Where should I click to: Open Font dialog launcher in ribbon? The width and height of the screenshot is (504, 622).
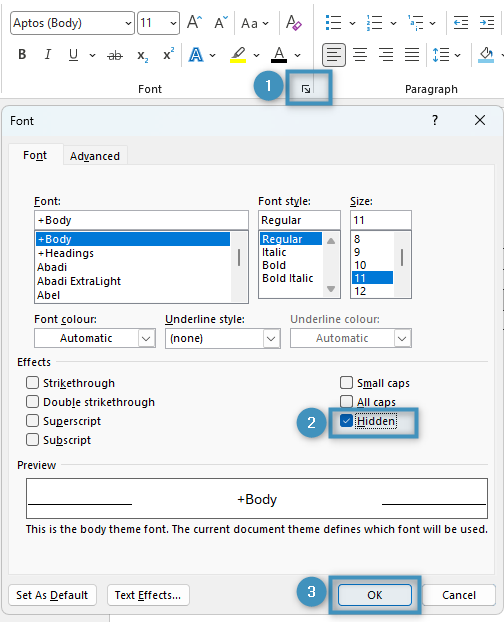[306, 89]
